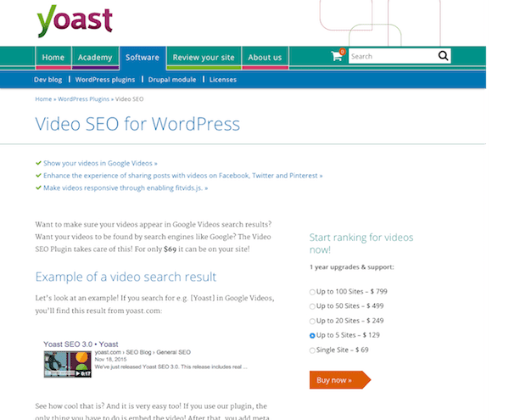
Task: Open the Drupal module submenu link
Action: tap(172, 80)
